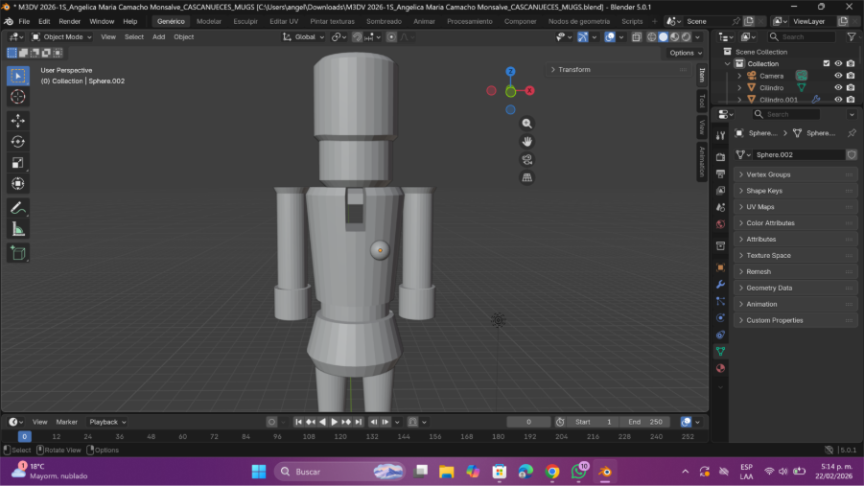Pick the Measure tool
864x486 pixels.
pyautogui.click(x=18, y=229)
